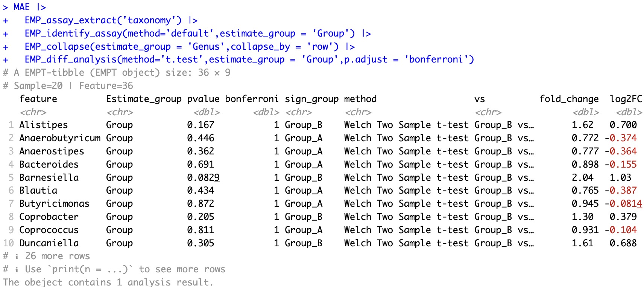
Task: Click the 'log2FC' column header
Action: tap(626, 99)
